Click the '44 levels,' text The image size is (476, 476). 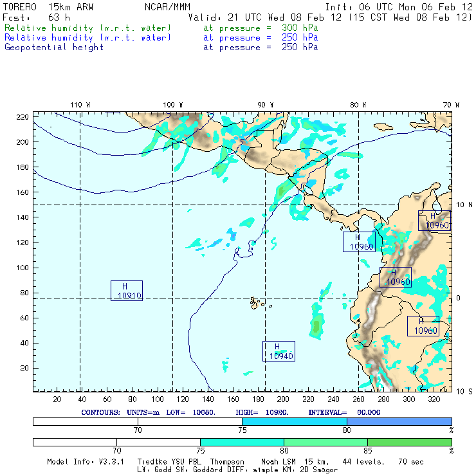pos(363,462)
